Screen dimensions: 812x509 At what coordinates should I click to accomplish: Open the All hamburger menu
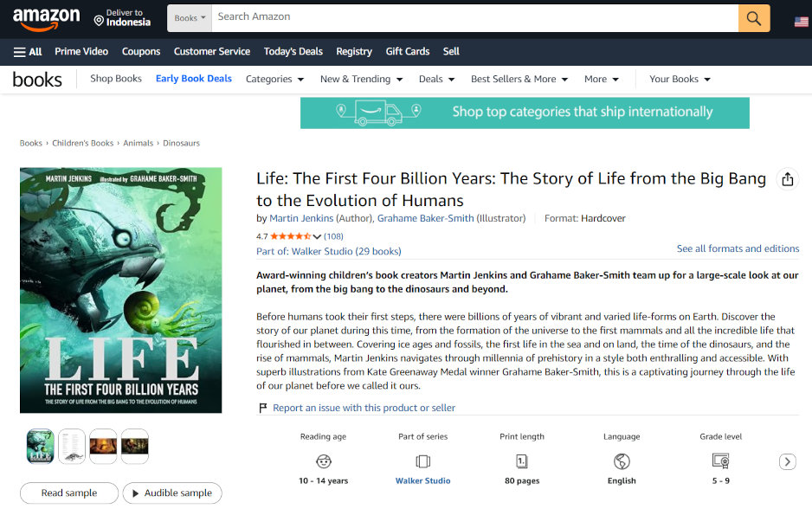[x=28, y=52]
